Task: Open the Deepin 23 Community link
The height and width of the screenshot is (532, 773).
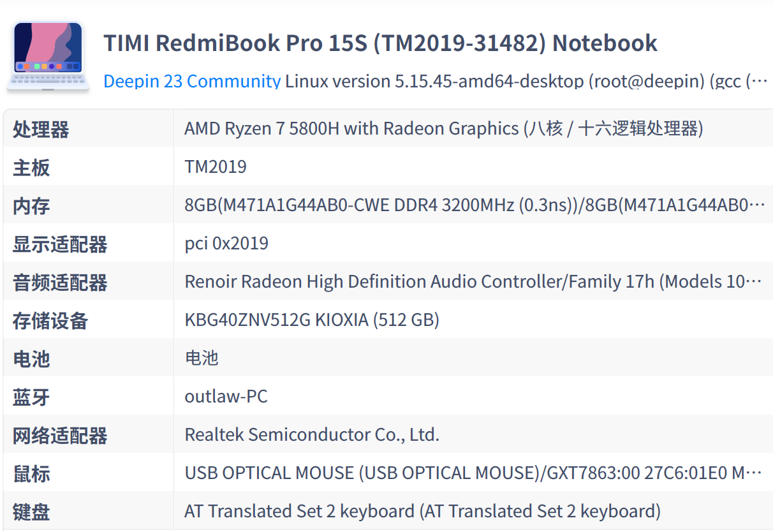Action: tap(192, 82)
